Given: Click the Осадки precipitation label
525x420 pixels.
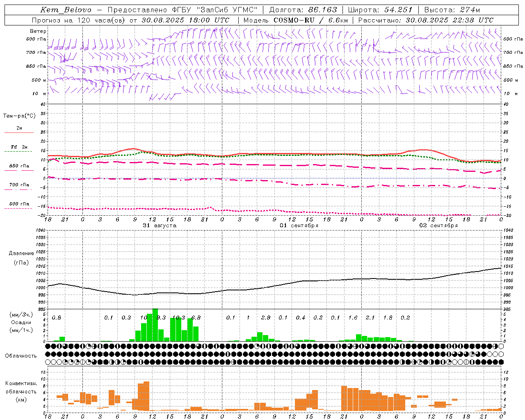Looking at the screenshot, I should coord(21,322).
